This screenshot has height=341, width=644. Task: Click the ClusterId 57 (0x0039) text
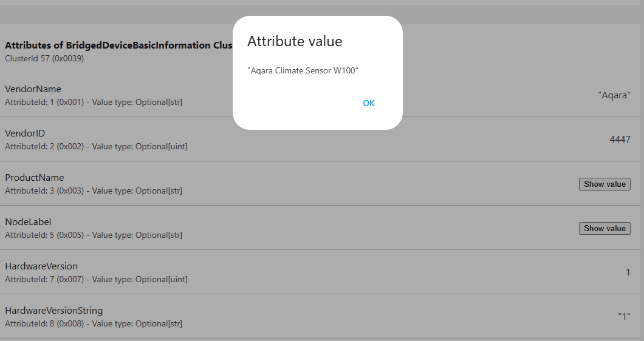pyautogui.click(x=44, y=59)
